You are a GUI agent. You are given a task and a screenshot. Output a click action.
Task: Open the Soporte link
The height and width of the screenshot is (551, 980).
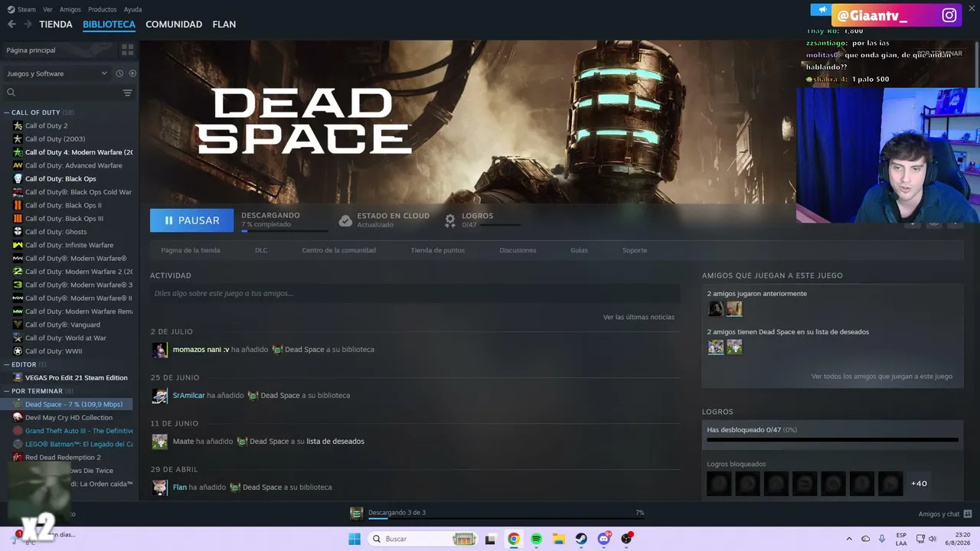(635, 250)
